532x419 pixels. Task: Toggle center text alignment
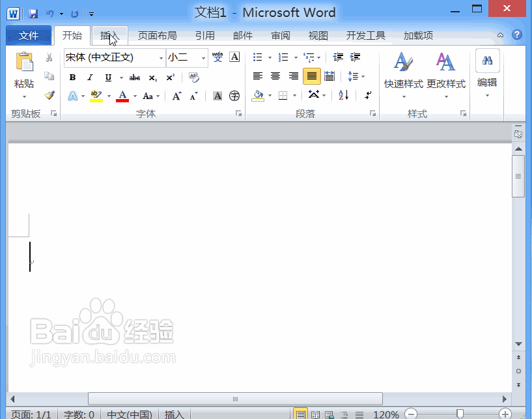275,76
